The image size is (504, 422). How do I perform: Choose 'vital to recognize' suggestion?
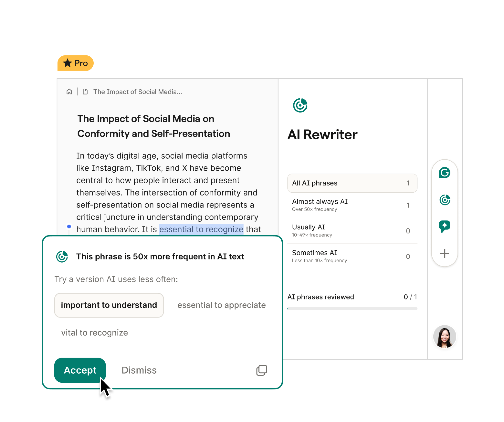pyautogui.click(x=94, y=333)
